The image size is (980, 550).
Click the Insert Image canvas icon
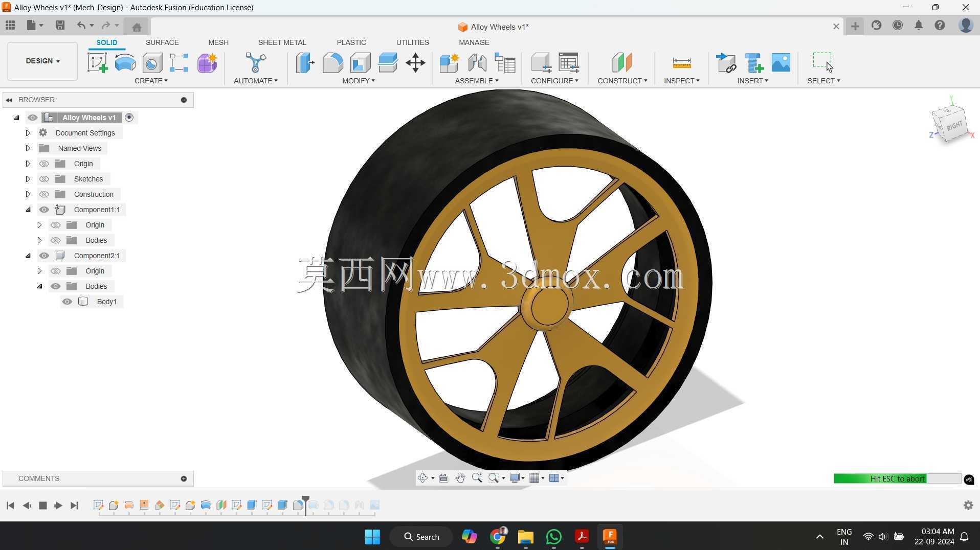click(x=781, y=62)
